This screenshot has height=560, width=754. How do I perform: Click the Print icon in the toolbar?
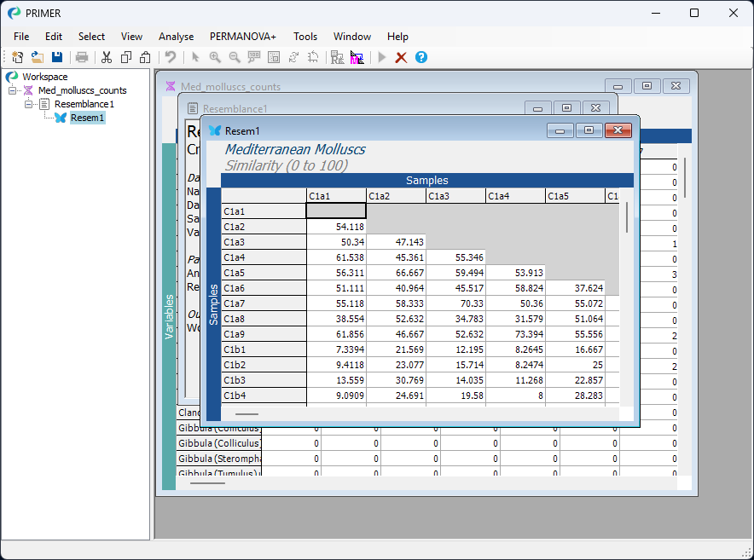click(x=82, y=57)
